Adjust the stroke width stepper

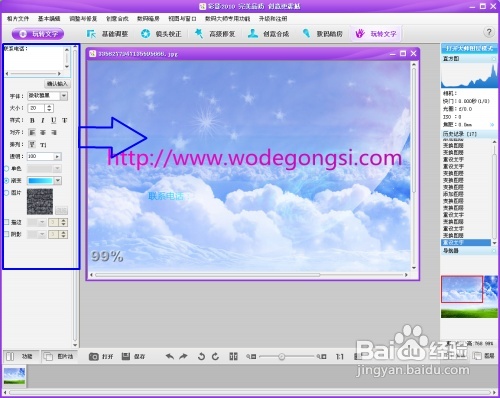point(63,222)
